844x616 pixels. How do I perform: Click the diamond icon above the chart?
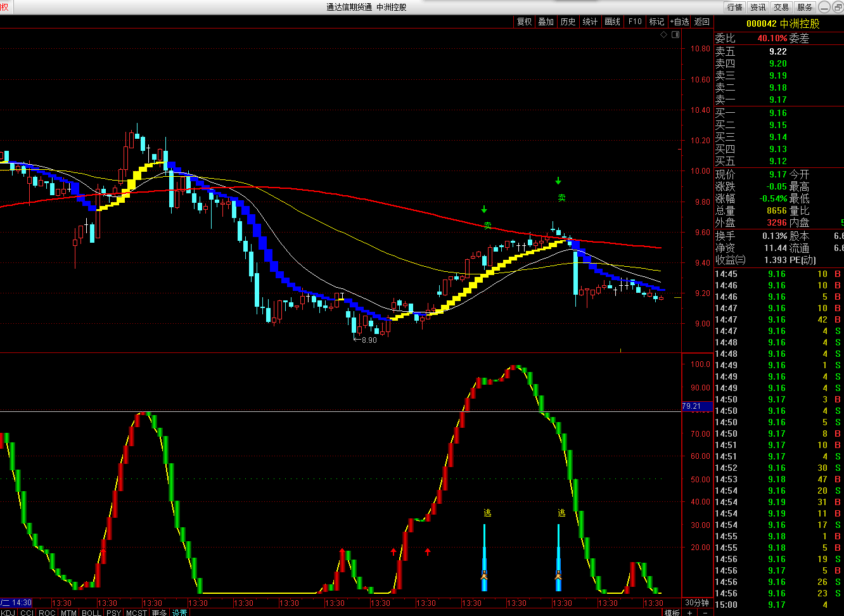(664, 35)
